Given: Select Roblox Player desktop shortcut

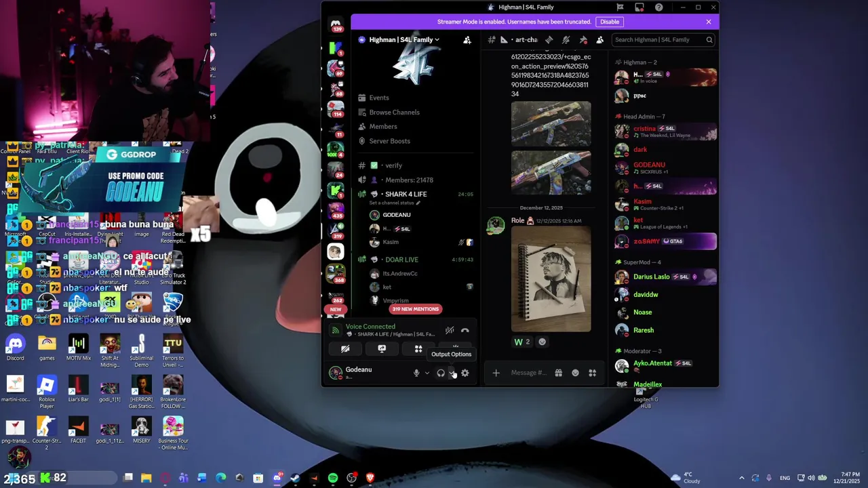Looking at the screenshot, I should [47, 392].
